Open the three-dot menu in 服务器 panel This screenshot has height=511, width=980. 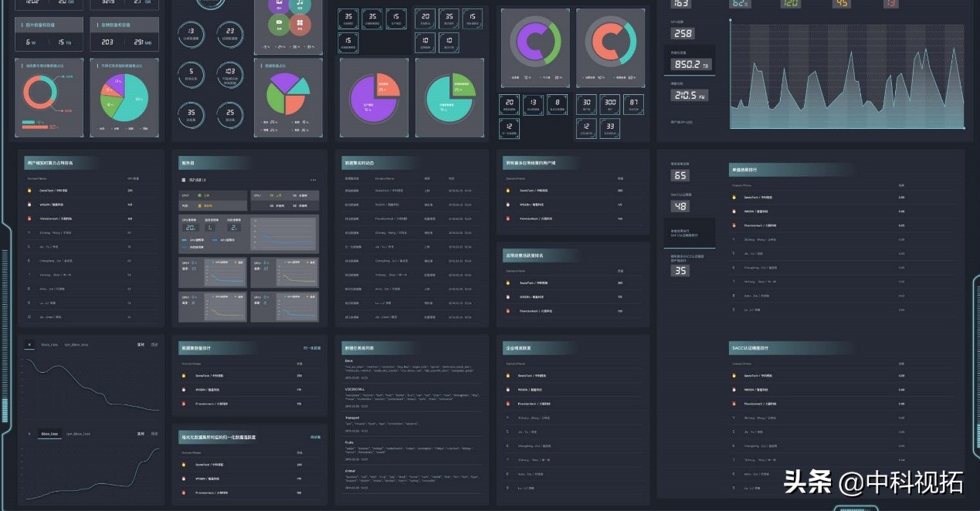point(313,180)
